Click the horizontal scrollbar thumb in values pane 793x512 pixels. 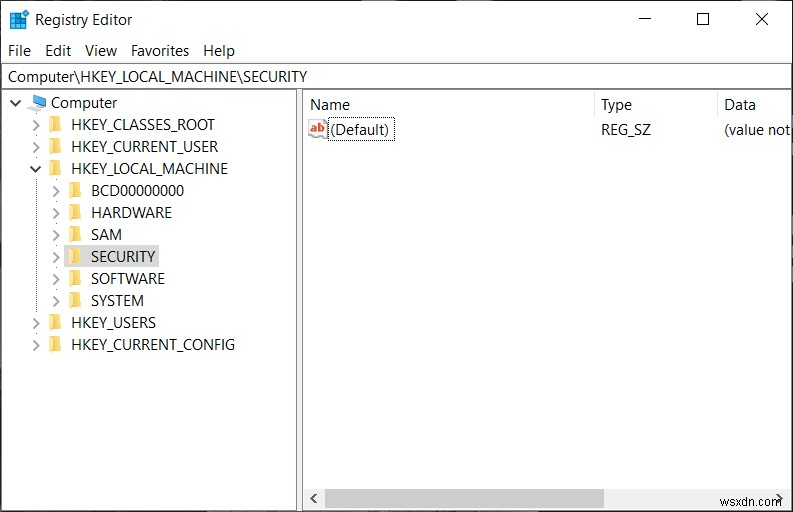[464, 499]
